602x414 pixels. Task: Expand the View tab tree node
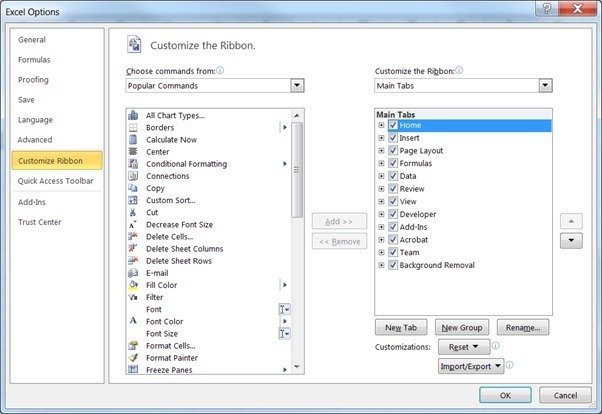(381, 201)
